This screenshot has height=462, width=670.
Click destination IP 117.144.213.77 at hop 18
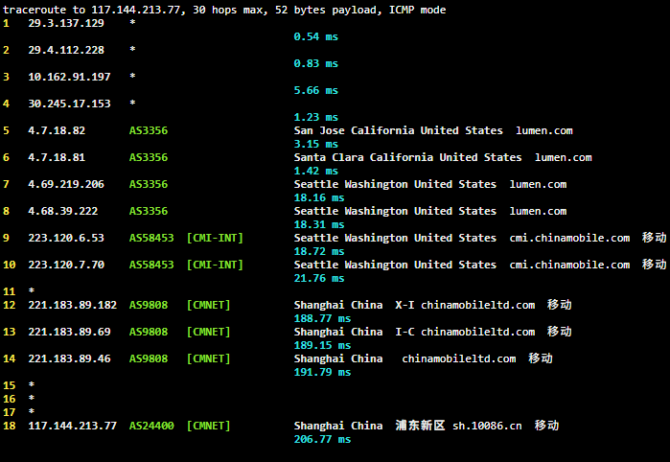(72, 426)
